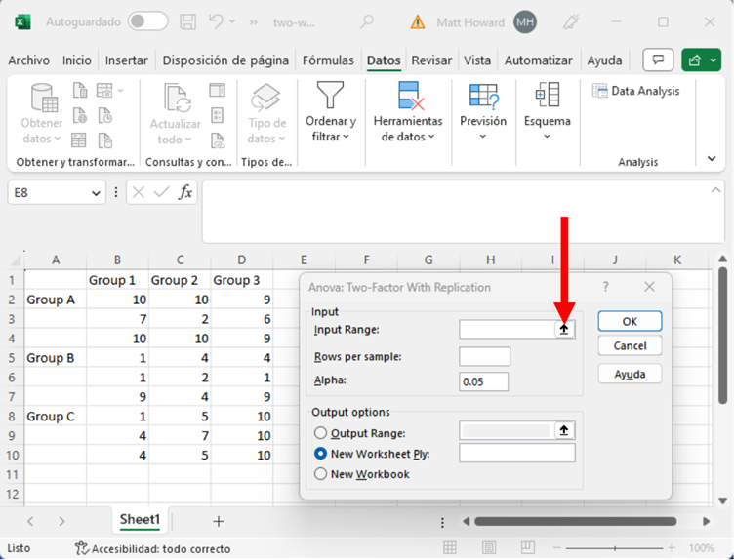Screen dimensions: 734x560
Task: Open the Name Box dropdown arrow
Action: click(x=96, y=193)
